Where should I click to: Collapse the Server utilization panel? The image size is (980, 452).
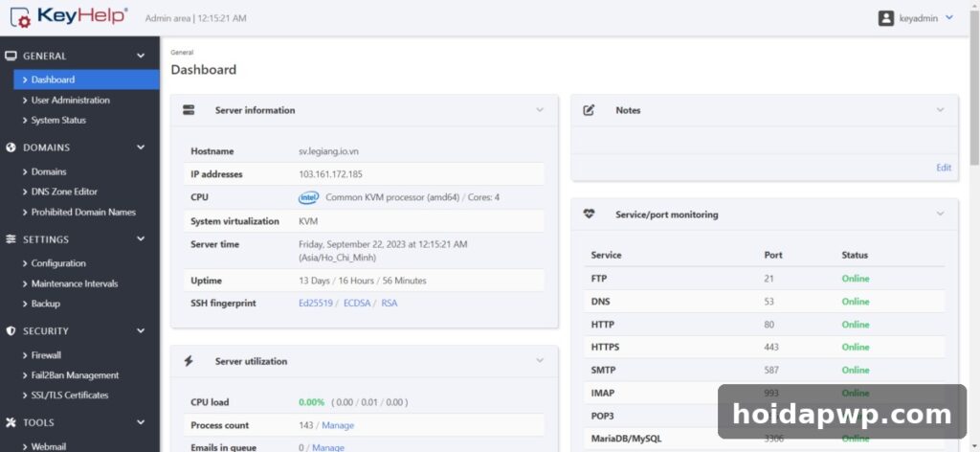pyautogui.click(x=540, y=361)
